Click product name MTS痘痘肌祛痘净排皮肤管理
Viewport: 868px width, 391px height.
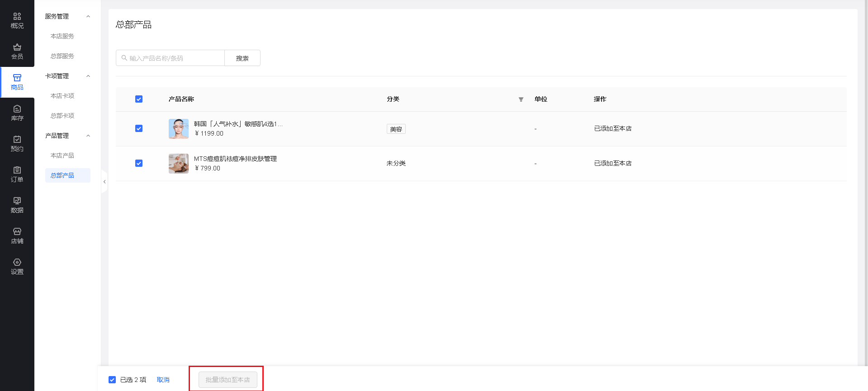(235, 159)
